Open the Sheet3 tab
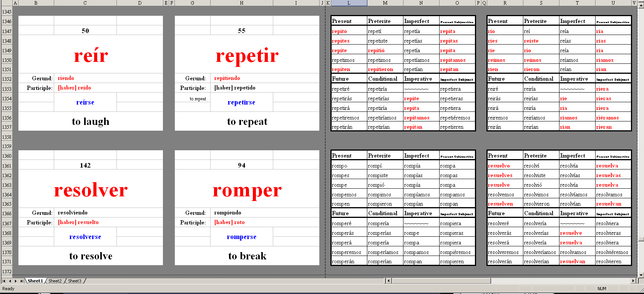Image resolution: width=644 pixels, height=294 pixels. tap(75, 281)
